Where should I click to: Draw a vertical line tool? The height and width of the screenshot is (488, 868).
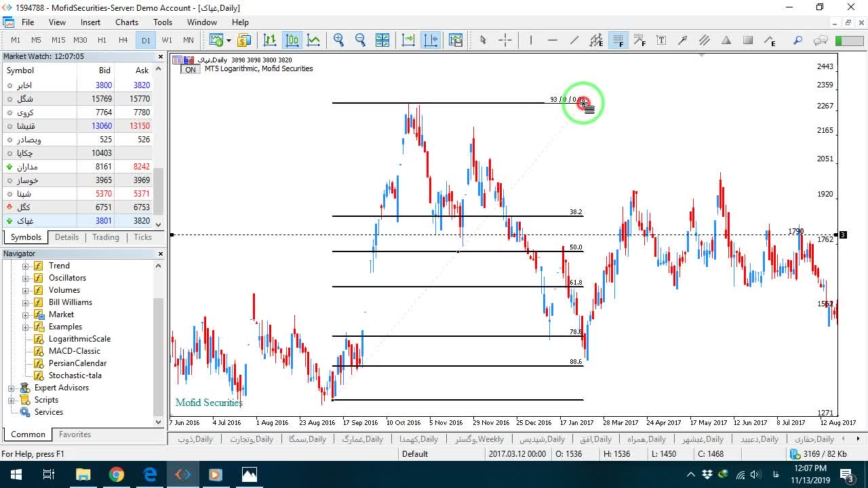pyautogui.click(x=531, y=40)
